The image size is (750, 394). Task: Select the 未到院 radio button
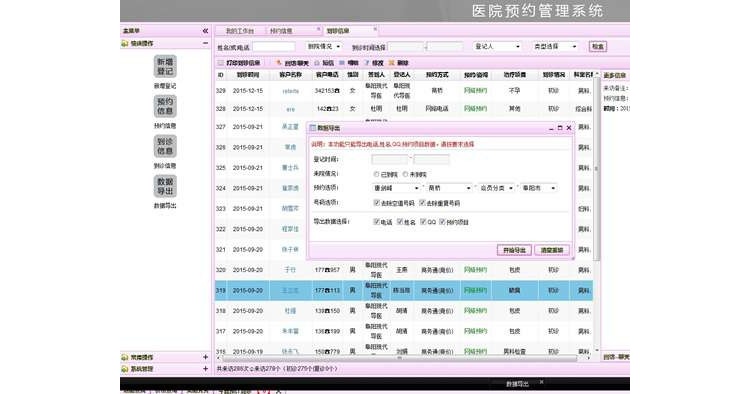tap(405, 175)
